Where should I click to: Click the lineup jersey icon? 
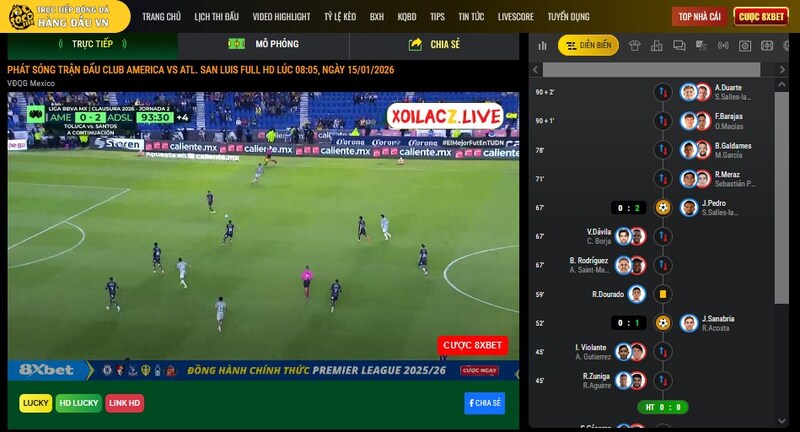(x=635, y=46)
